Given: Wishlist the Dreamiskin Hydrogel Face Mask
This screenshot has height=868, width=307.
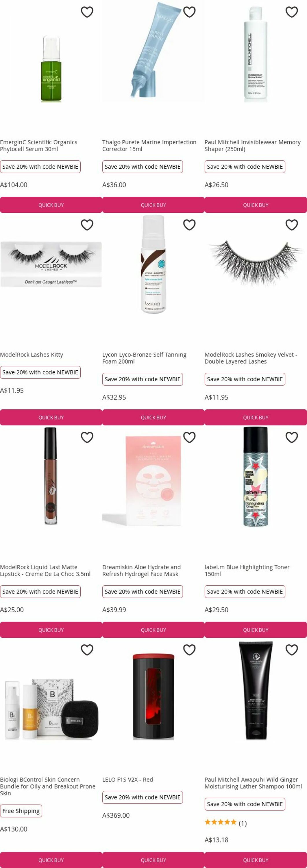Looking at the screenshot, I should 189,437.
